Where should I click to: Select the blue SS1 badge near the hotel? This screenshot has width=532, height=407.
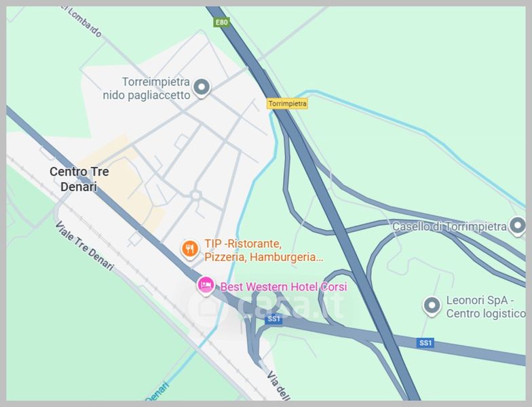pyautogui.click(x=274, y=319)
